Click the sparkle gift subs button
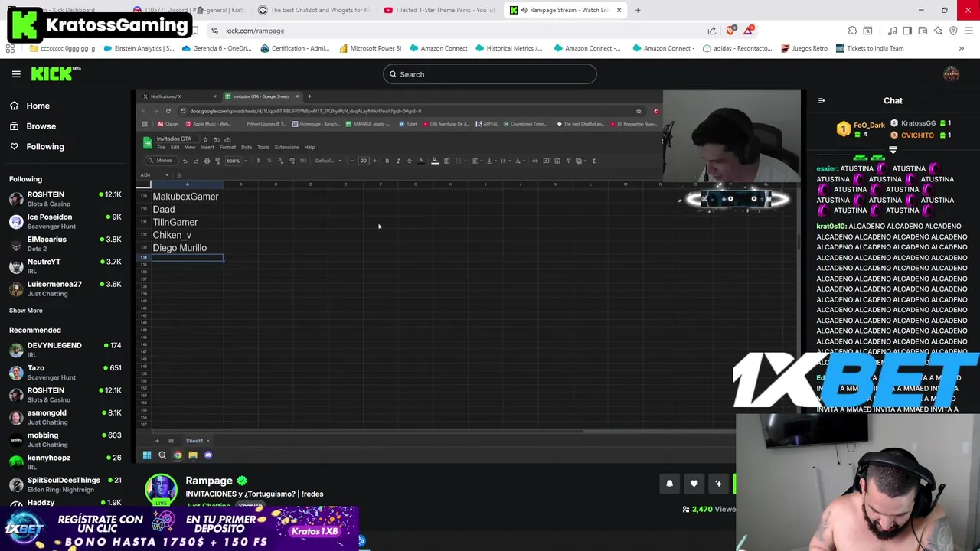 pyautogui.click(x=718, y=484)
